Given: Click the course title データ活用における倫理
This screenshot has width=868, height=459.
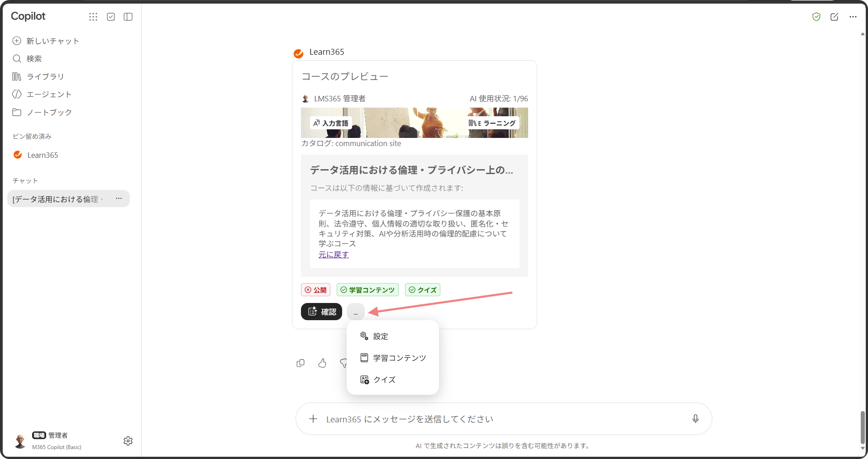Looking at the screenshot, I should 411,170.
